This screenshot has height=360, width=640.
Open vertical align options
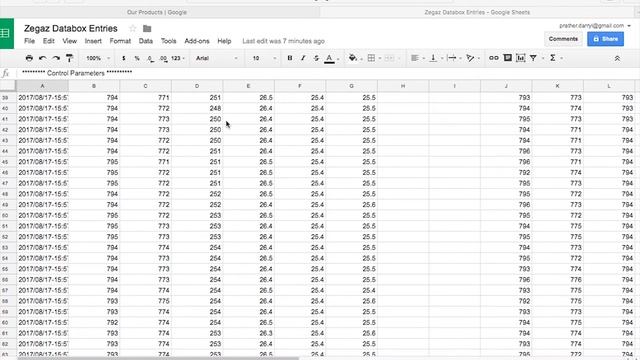coord(433,58)
